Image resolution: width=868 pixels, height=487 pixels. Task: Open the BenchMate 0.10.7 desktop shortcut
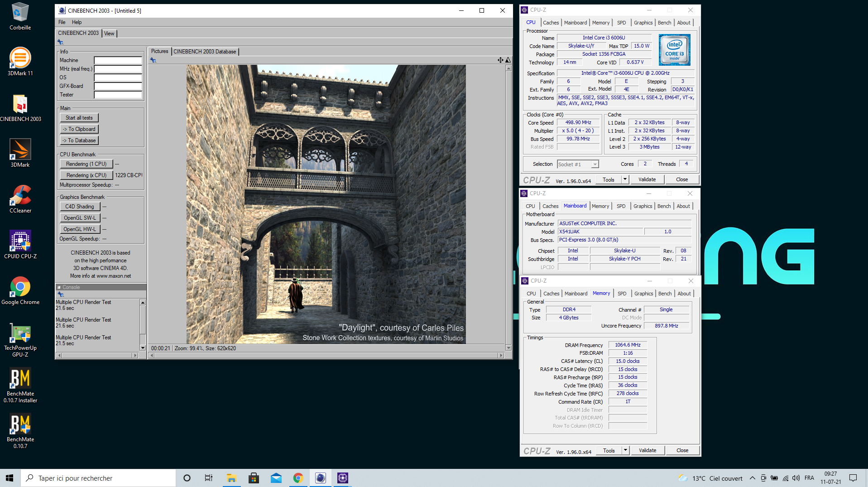click(20, 431)
